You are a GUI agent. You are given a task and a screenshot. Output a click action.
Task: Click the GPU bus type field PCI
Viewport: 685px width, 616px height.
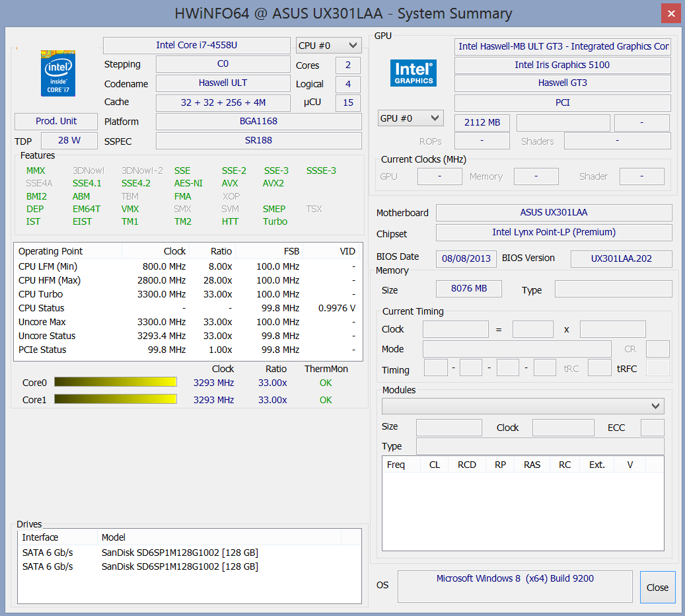click(562, 102)
